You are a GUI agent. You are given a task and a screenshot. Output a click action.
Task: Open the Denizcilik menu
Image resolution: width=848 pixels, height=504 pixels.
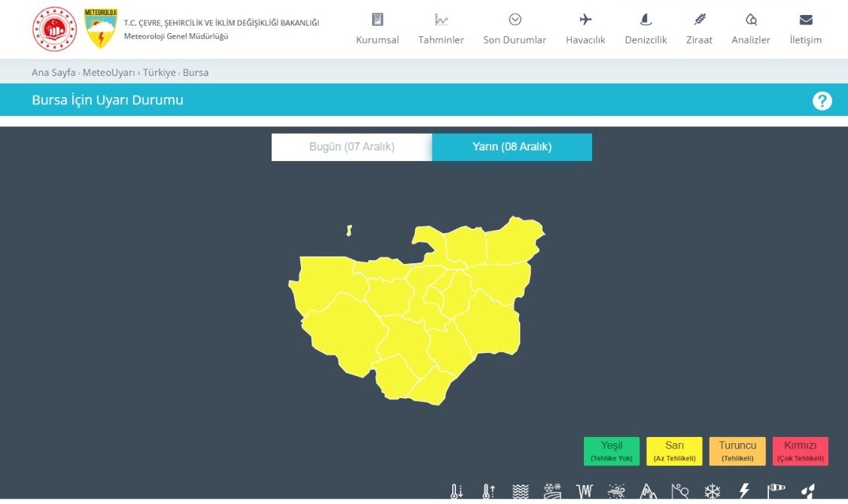click(646, 29)
